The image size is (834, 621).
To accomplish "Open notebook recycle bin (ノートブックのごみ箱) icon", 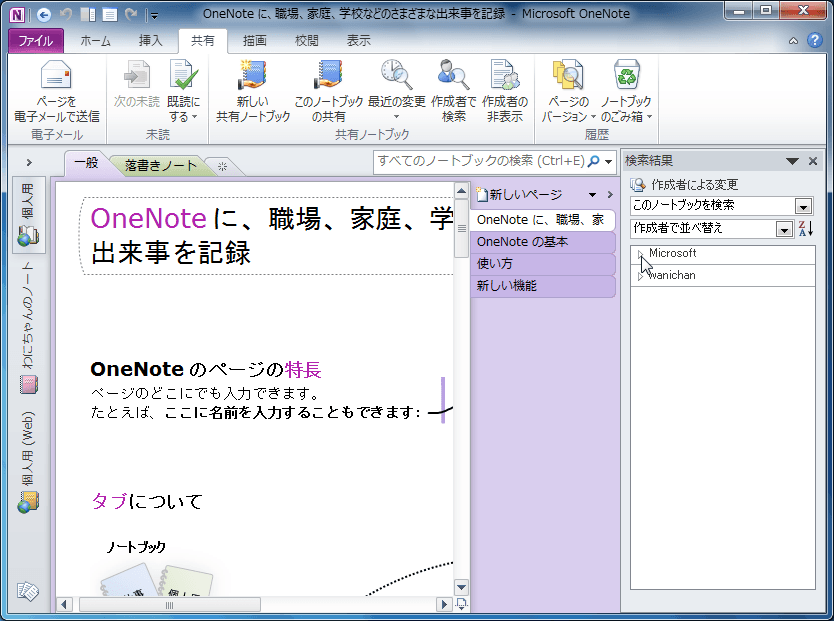I will pos(626,75).
